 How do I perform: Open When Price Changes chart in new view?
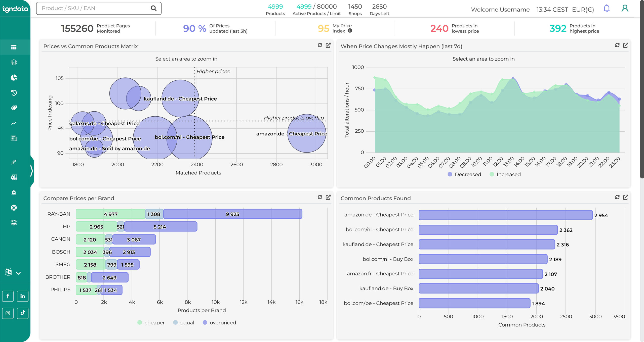625,45
